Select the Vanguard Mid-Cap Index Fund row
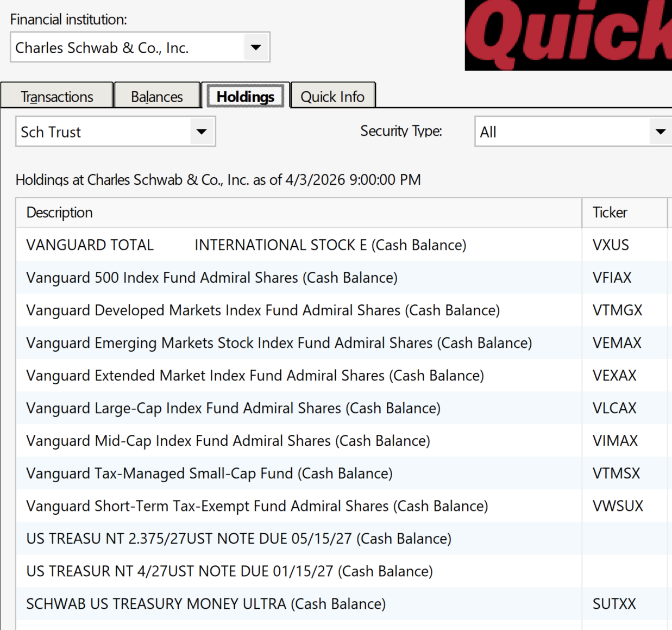 (344, 440)
